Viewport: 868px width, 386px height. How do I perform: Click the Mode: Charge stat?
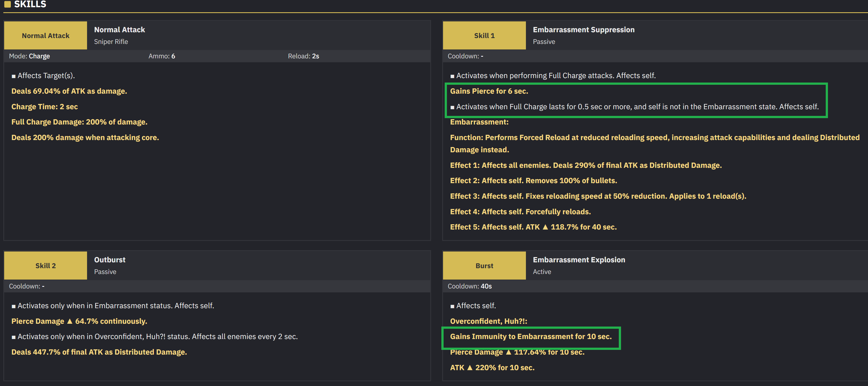[29, 56]
